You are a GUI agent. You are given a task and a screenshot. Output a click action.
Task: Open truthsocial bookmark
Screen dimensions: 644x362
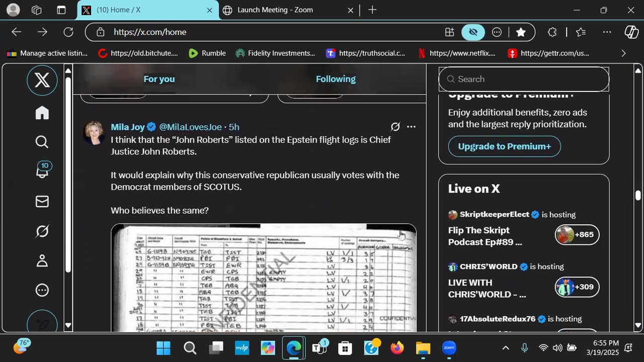(x=365, y=53)
